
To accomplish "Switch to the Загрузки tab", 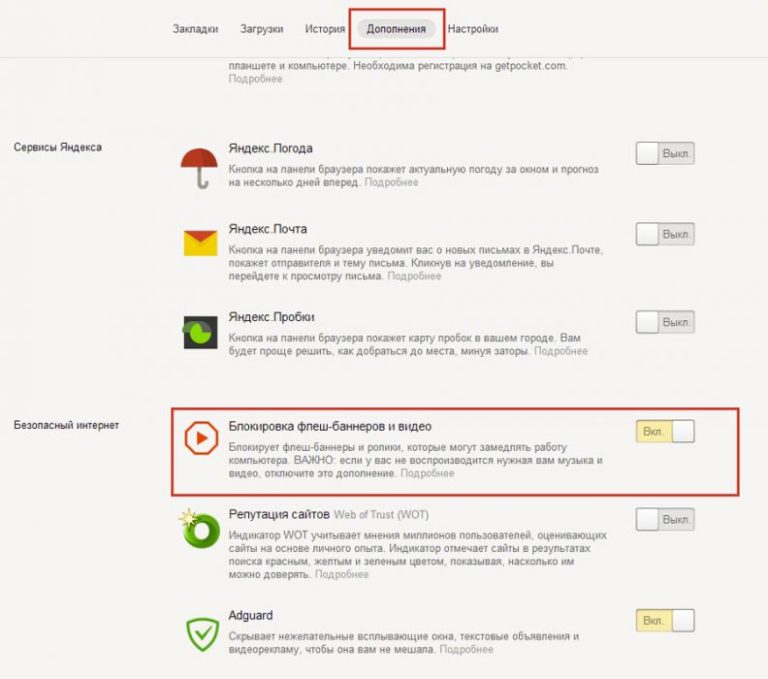I will [x=262, y=29].
